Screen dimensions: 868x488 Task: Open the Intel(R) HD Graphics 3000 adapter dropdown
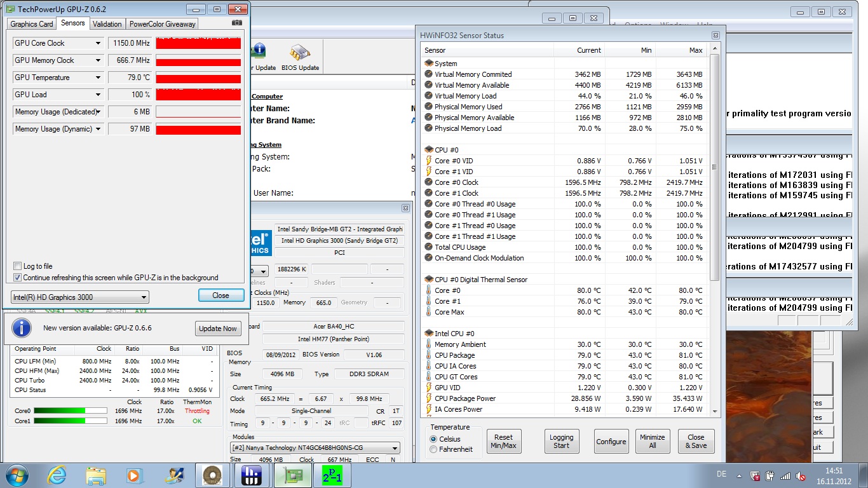[80, 297]
